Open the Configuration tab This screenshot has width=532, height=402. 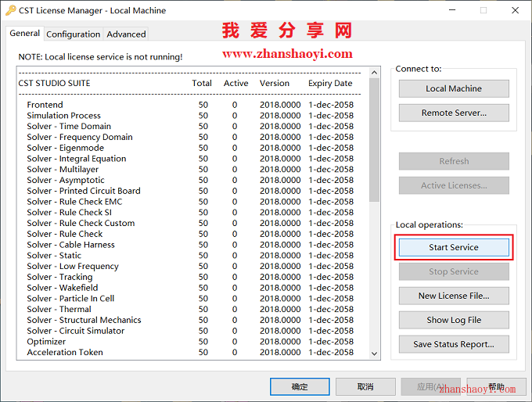[x=74, y=34]
